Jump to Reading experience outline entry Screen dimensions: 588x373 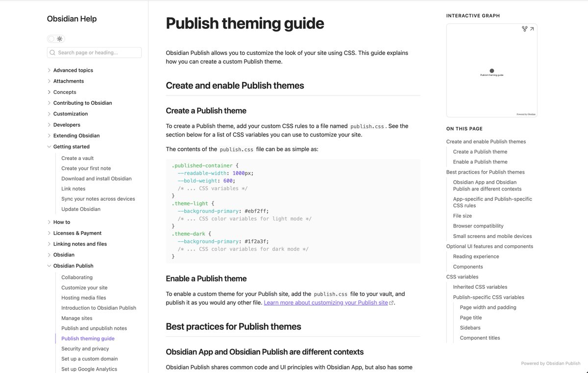click(x=476, y=256)
